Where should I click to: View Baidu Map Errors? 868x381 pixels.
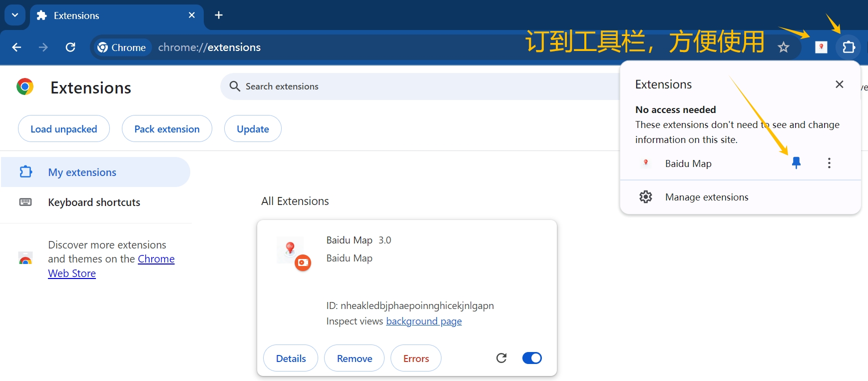(x=416, y=358)
